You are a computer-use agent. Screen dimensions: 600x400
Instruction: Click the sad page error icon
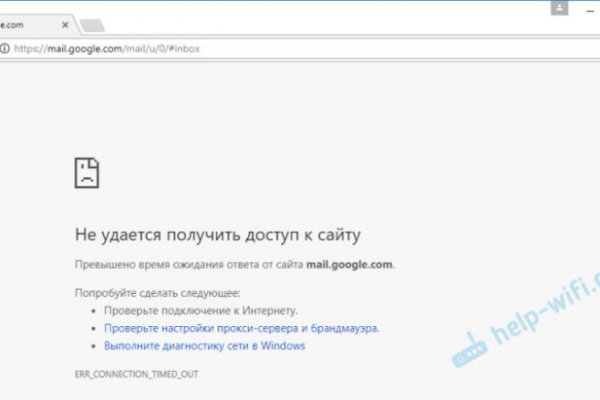point(87,172)
